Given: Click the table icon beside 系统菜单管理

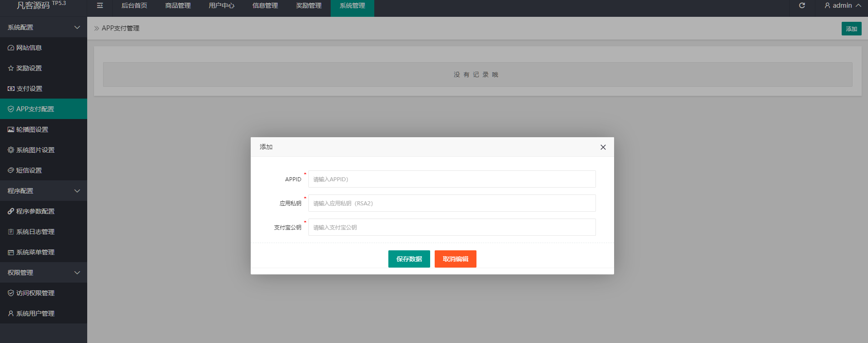Looking at the screenshot, I should click(11, 252).
